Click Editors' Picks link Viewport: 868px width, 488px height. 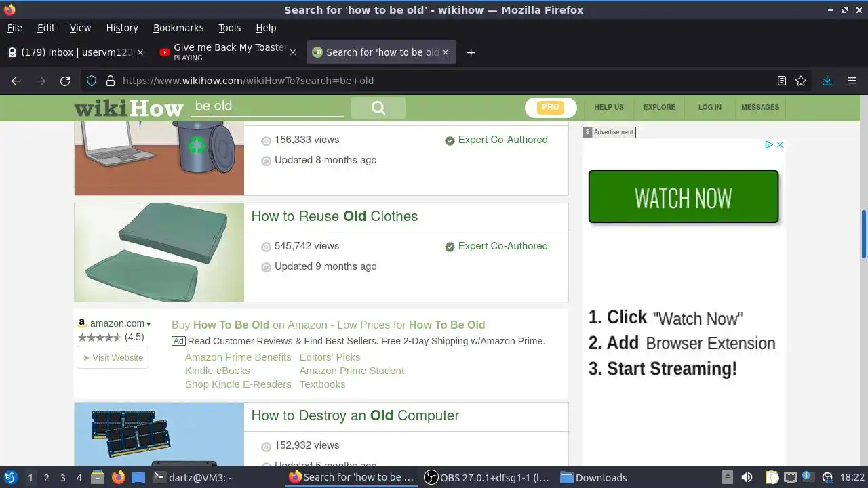(330, 357)
